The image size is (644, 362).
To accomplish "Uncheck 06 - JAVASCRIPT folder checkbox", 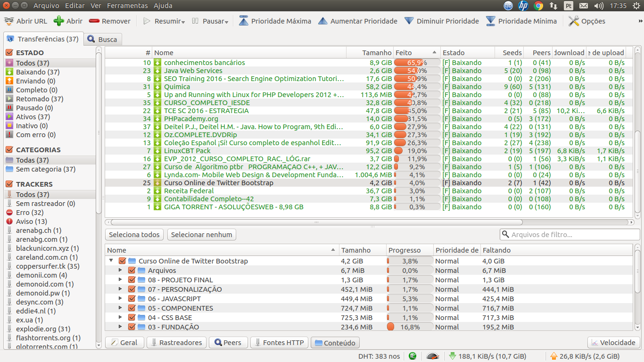I will pos(132,299).
